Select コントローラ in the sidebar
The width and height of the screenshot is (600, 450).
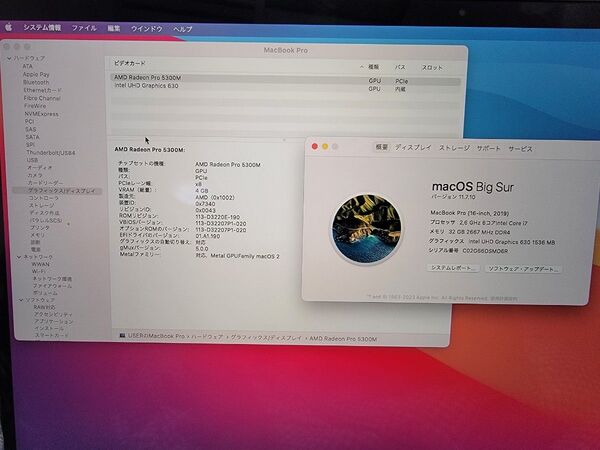(x=44, y=198)
